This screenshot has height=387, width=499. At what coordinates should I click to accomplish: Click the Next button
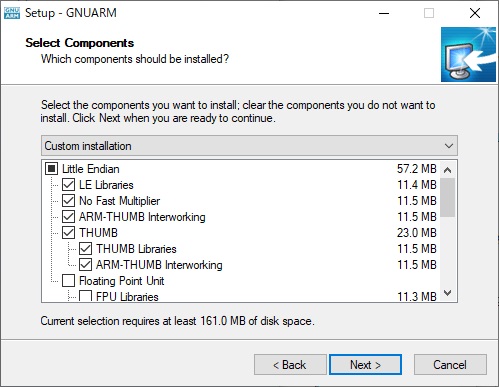coord(365,365)
